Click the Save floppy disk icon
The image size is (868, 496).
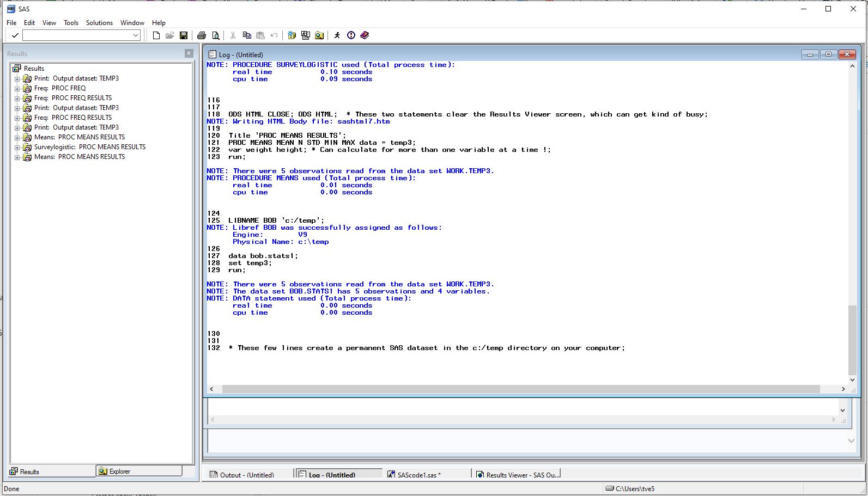point(184,35)
